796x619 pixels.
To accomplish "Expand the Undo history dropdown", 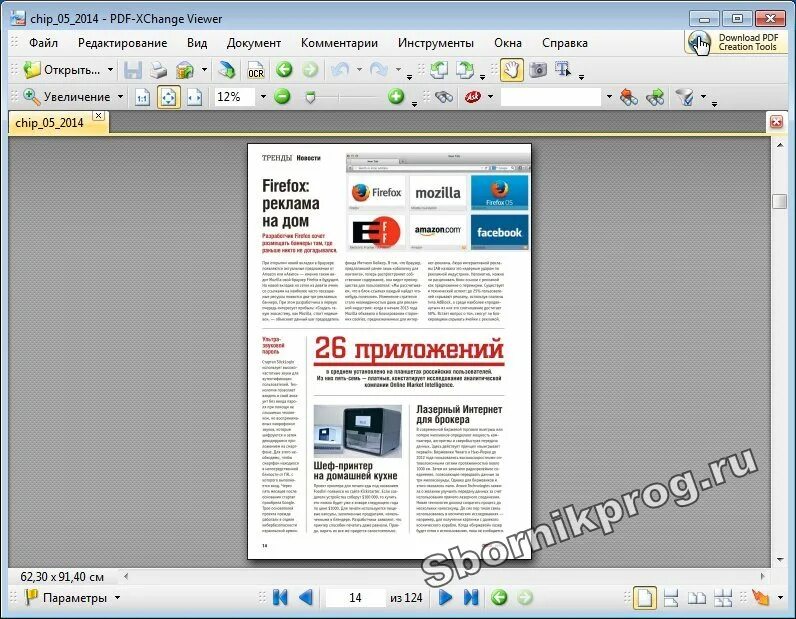I will [x=359, y=70].
